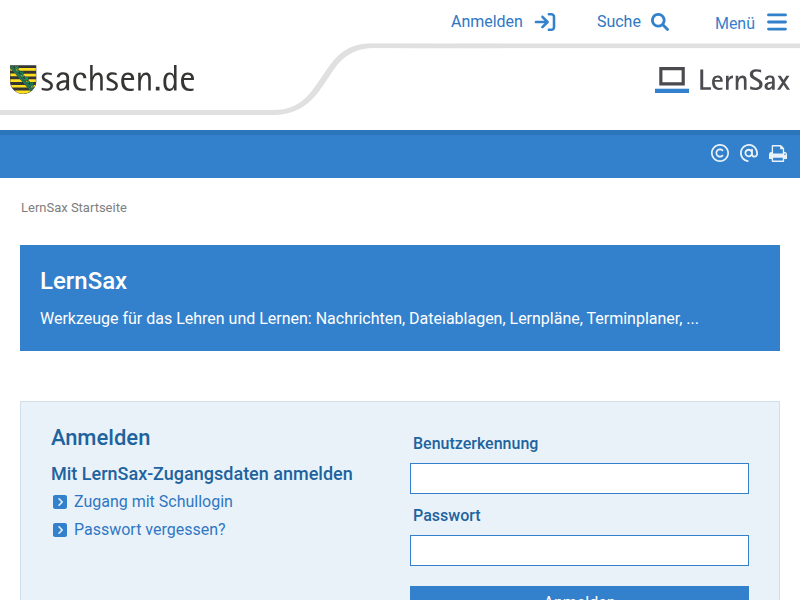Click the hamburger menu icon
Screen dimensions: 800x600
coord(777,22)
